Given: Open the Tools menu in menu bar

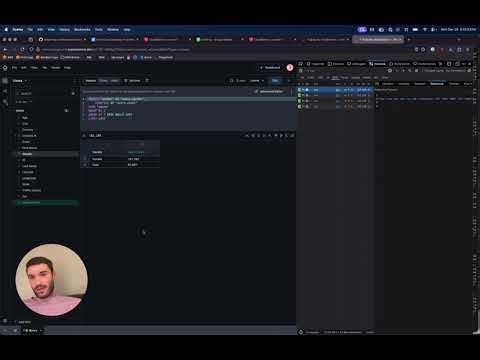Looking at the screenshot, I should click(x=99, y=29).
